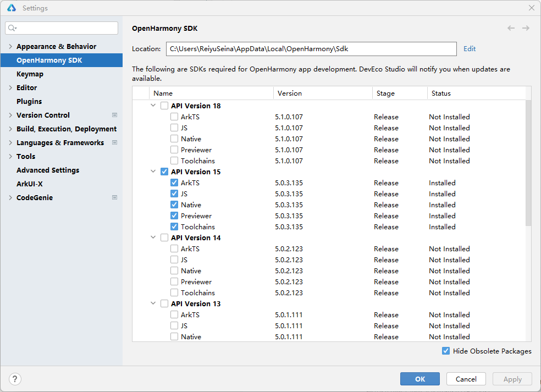Uncheck Previewer 5.0.3.135 checkbox
541x392 pixels.
click(x=174, y=216)
